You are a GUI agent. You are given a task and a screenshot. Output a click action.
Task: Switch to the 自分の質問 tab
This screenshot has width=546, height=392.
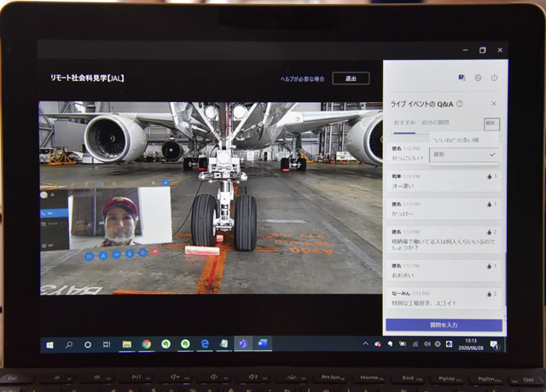pyautogui.click(x=434, y=124)
